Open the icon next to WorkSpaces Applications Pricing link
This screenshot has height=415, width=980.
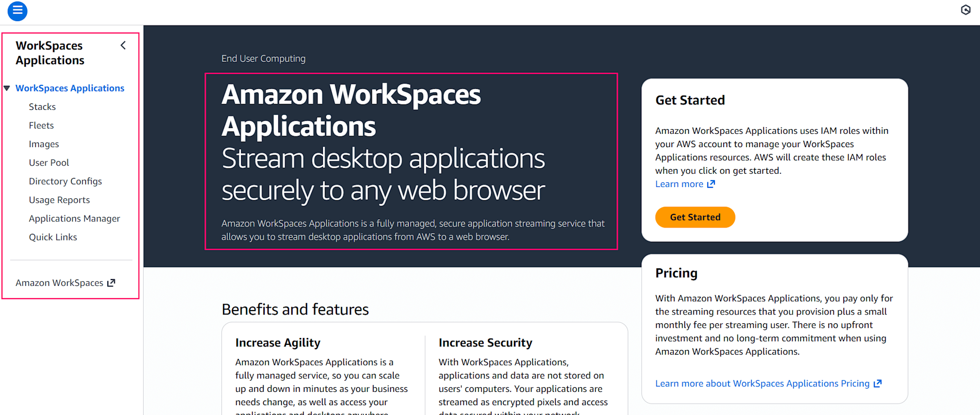(x=878, y=383)
